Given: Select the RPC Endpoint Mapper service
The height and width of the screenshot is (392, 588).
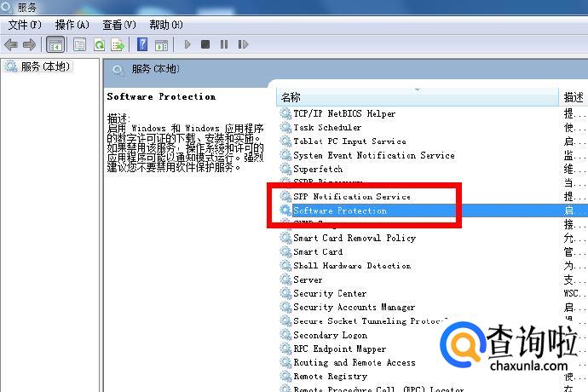Looking at the screenshot, I should click(339, 349).
